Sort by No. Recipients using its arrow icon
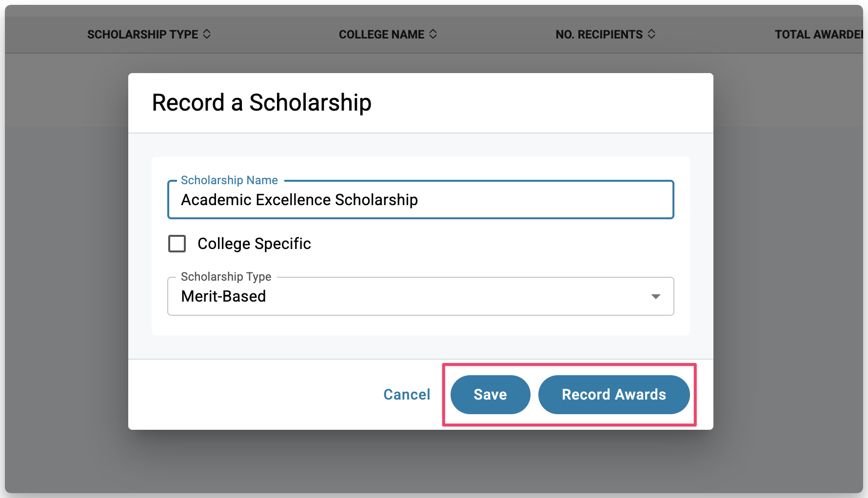This screenshot has height=498, width=868. click(651, 34)
